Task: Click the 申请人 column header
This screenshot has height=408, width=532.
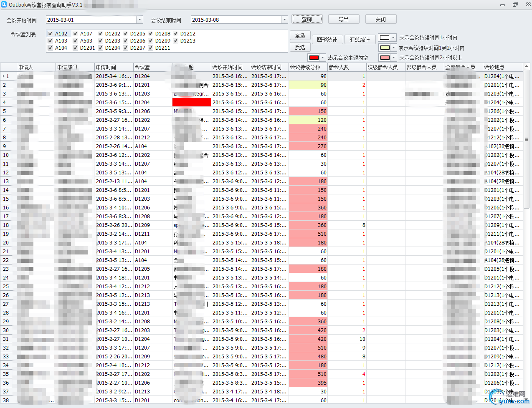Action: pyautogui.click(x=36, y=67)
